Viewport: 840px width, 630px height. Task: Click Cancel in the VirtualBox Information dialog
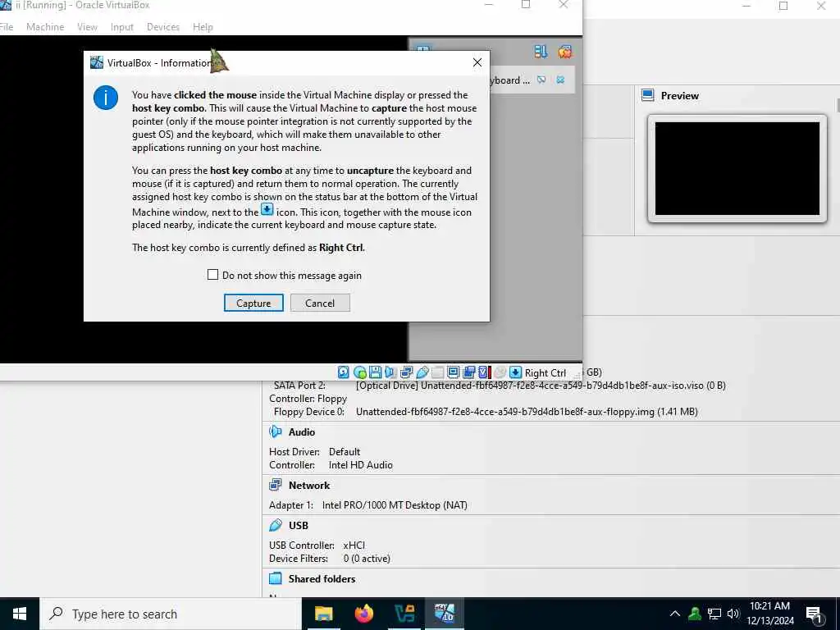coord(320,303)
